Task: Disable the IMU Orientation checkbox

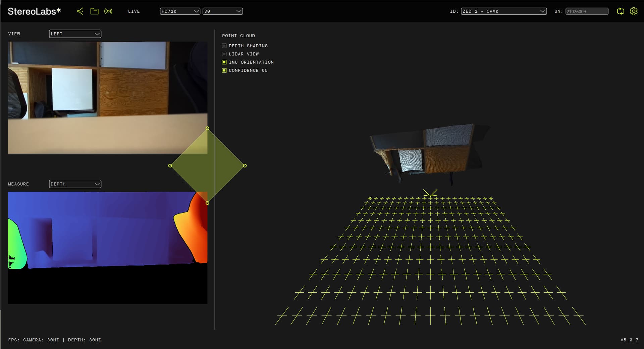Action: [224, 62]
